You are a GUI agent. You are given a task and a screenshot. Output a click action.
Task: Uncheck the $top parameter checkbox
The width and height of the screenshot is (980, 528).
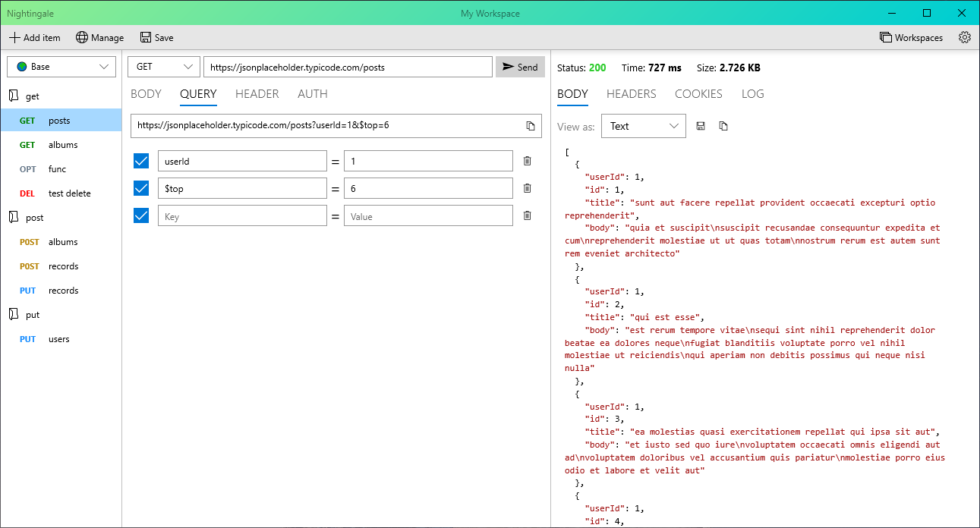coord(141,188)
